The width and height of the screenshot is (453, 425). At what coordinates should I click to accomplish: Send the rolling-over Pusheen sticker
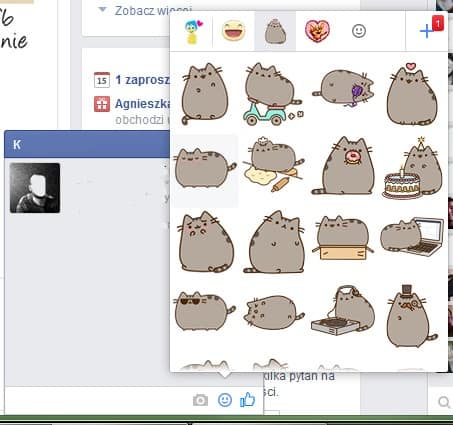[274, 312]
